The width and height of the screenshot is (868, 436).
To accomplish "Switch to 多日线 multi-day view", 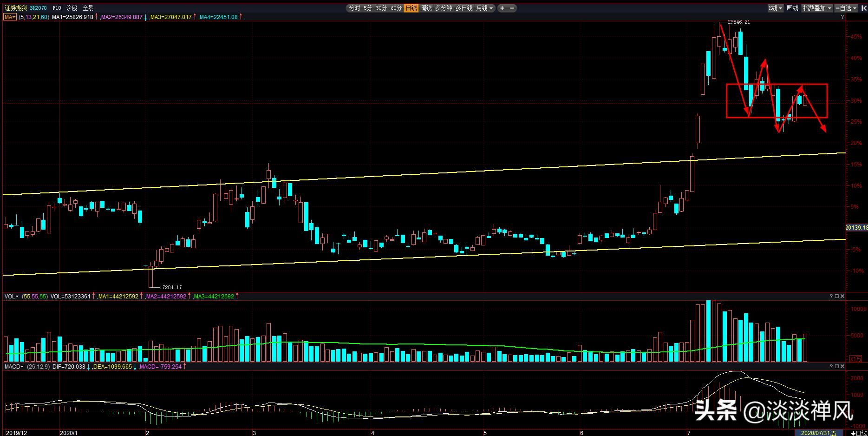I will [464, 8].
